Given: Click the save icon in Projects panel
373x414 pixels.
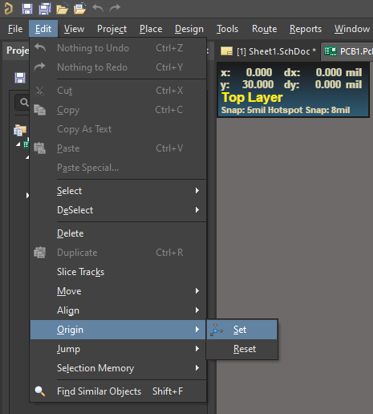Looking at the screenshot, I should click(x=20, y=78).
